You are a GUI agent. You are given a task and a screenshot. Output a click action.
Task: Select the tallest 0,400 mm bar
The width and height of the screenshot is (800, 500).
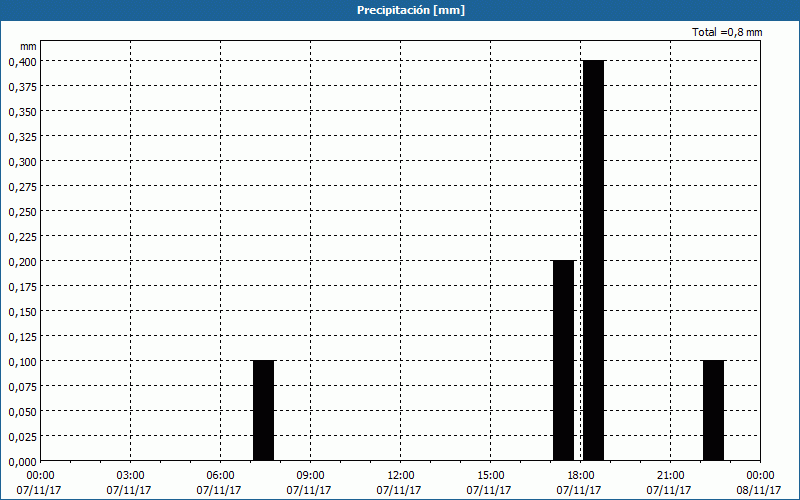(593, 260)
